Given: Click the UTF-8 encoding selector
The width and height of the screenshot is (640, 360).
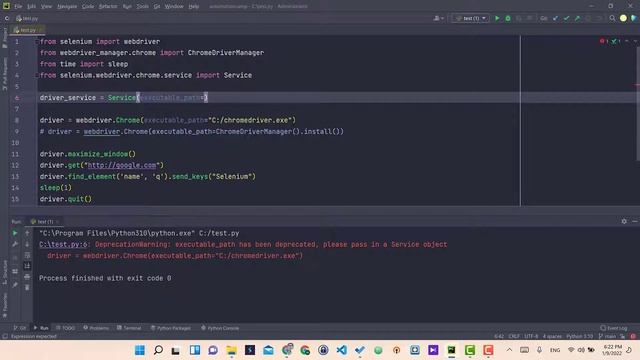Looking at the screenshot, I should point(531,336).
